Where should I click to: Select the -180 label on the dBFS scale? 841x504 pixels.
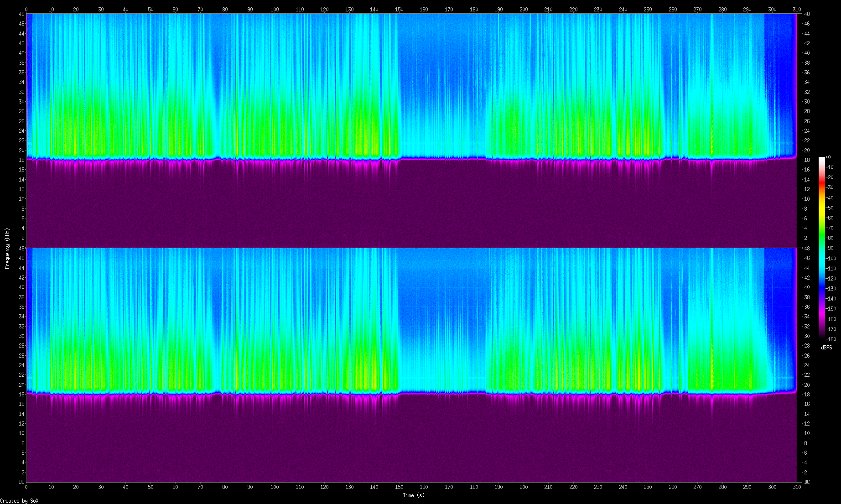tap(831, 339)
